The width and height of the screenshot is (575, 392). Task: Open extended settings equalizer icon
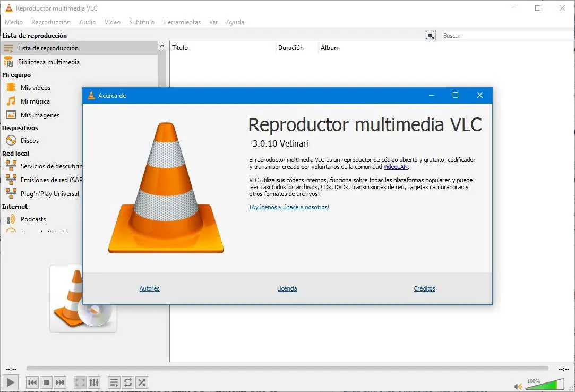point(94,382)
